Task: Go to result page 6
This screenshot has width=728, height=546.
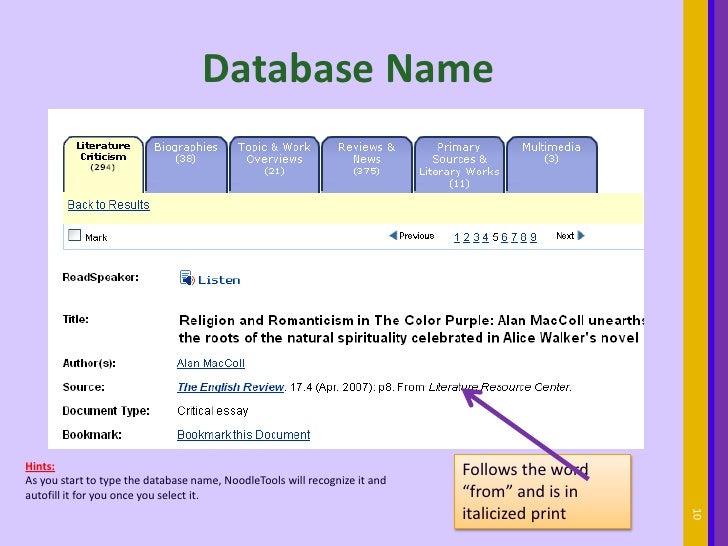Action: click(x=504, y=237)
